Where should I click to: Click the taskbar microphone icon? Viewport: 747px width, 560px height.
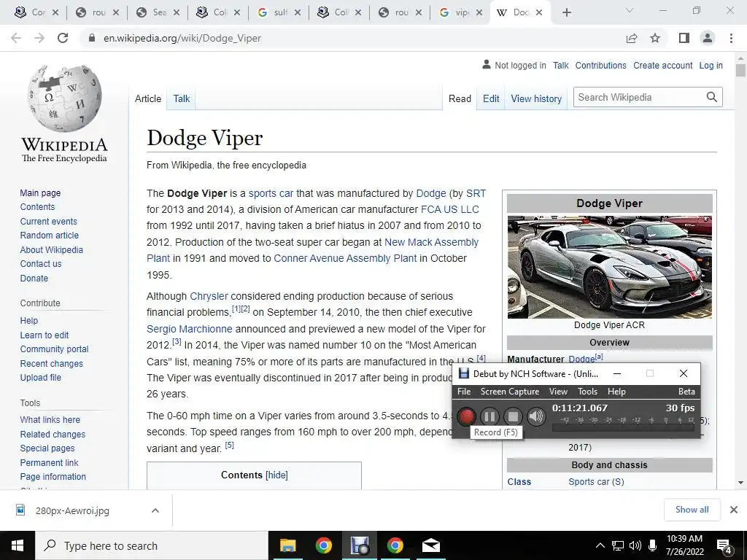pos(653,545)
